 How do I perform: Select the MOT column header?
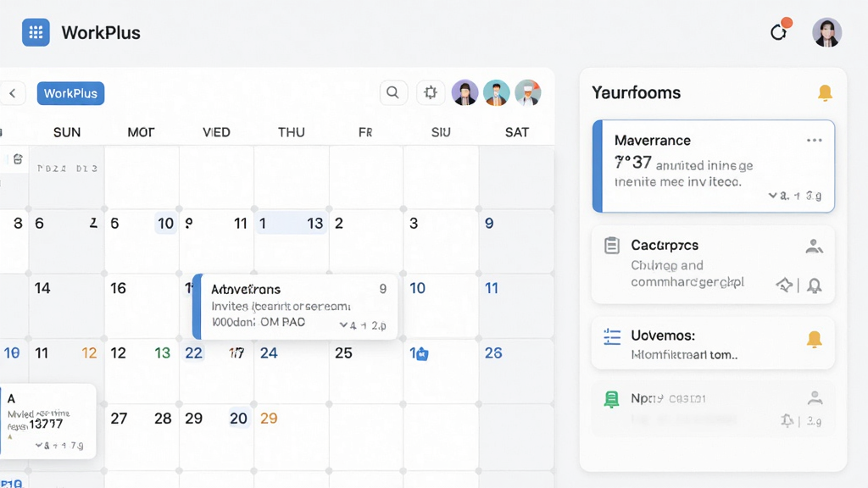pyautogui.click(x=142, y=132)
